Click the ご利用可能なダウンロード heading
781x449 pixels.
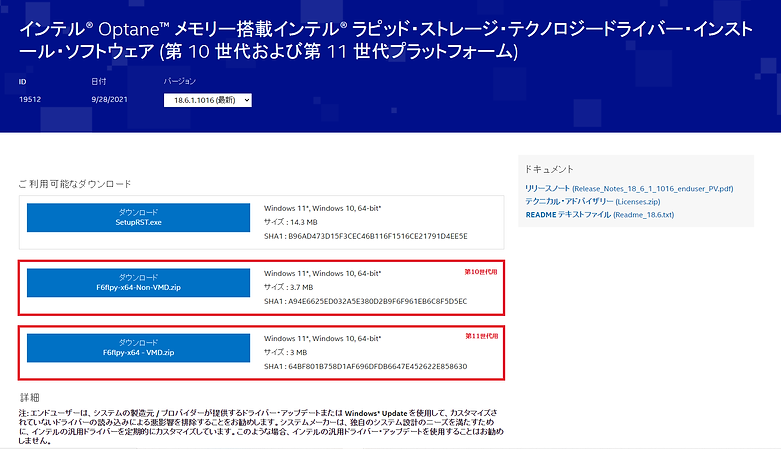(75, 184)
